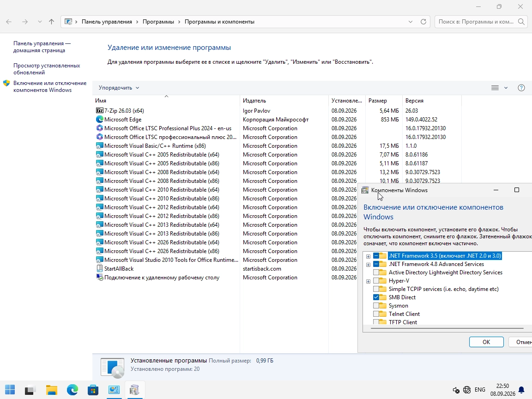
Task: Open File Explorer from the taskbar
Action: tap(52, 390)
